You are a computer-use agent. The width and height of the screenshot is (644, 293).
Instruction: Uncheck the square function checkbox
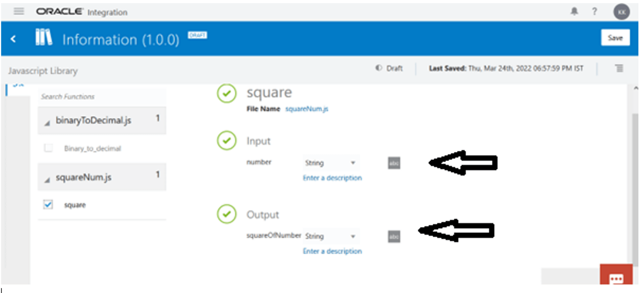click(x=48, y=204)
